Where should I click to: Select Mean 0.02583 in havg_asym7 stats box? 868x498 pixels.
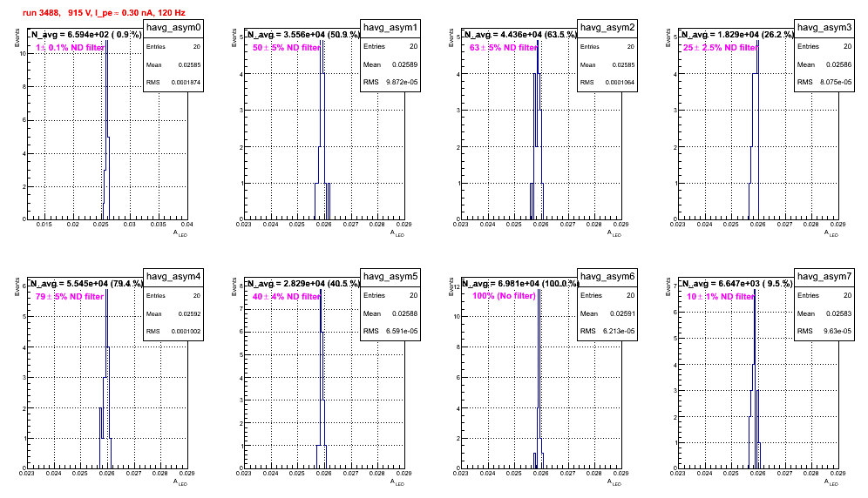click(x=824, y=313)
